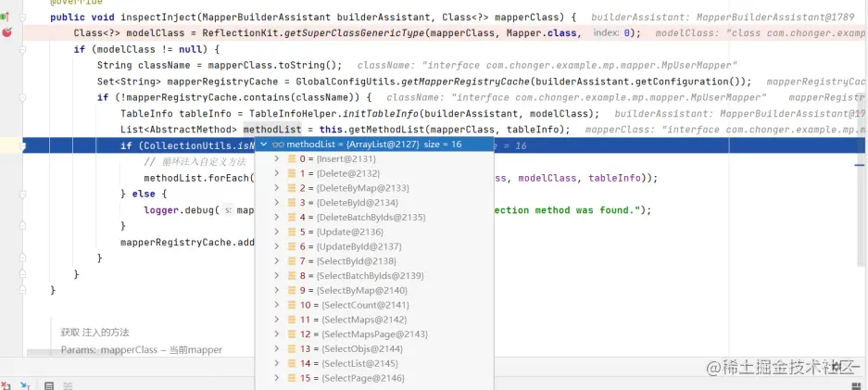The height and width of the screenshot is (390, 868).
Task: Click the blue marker in right error stripe
Action: tap(860, 165)
